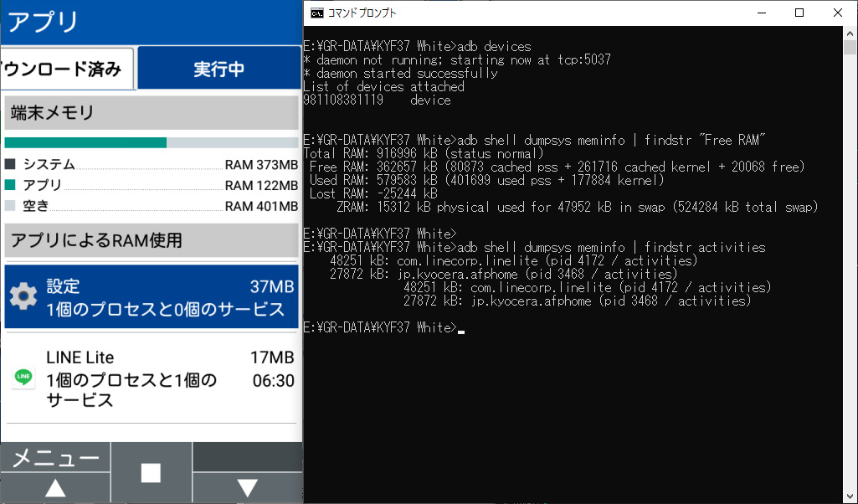The width and height of the screenshot is (858, 504).
Task: Click the teal memory usage bar
Action: point(85,142)
